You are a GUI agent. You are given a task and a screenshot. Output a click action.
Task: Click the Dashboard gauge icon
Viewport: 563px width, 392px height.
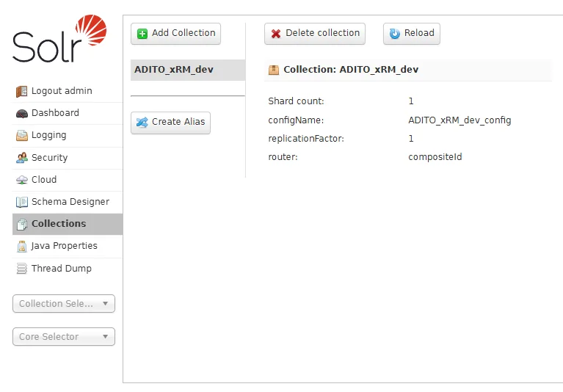click(21, 114)
